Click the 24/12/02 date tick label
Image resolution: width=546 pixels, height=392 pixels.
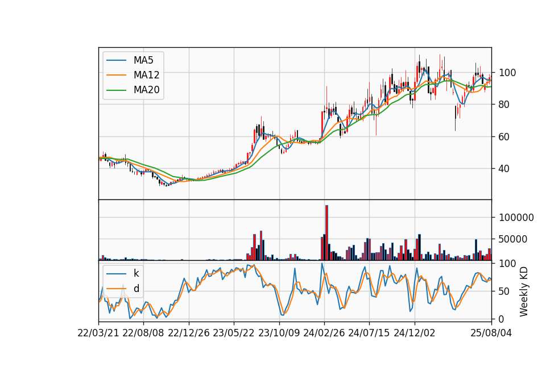point(415,333)
